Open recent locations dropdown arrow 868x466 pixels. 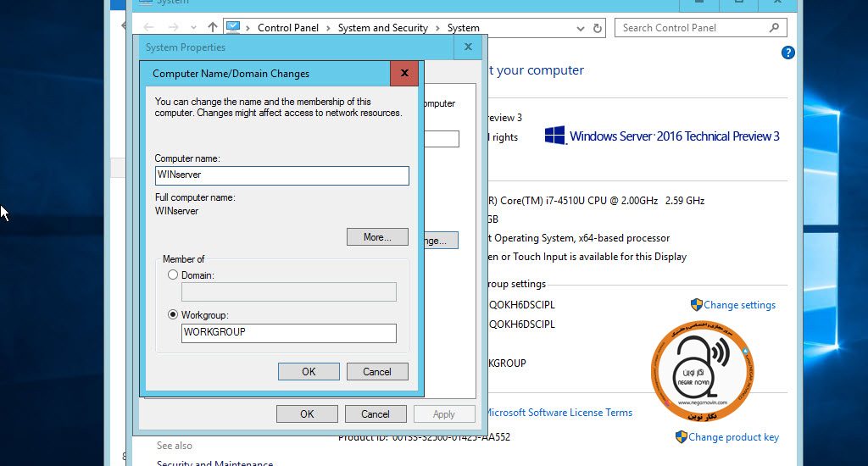click(193, 28)
